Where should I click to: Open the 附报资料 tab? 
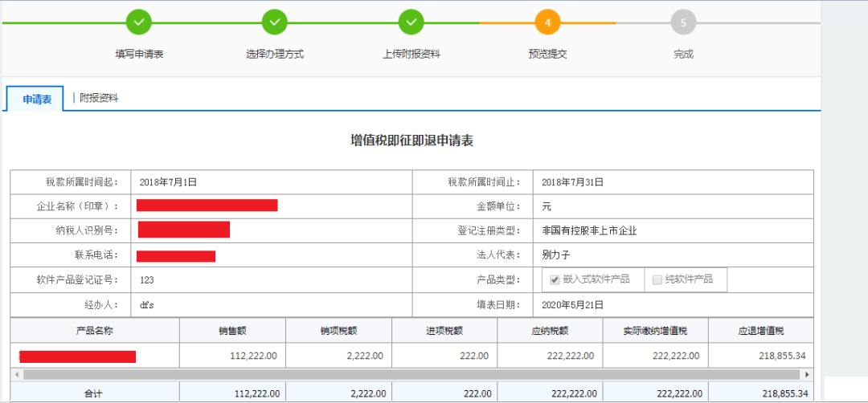click(x=99, y=98)
